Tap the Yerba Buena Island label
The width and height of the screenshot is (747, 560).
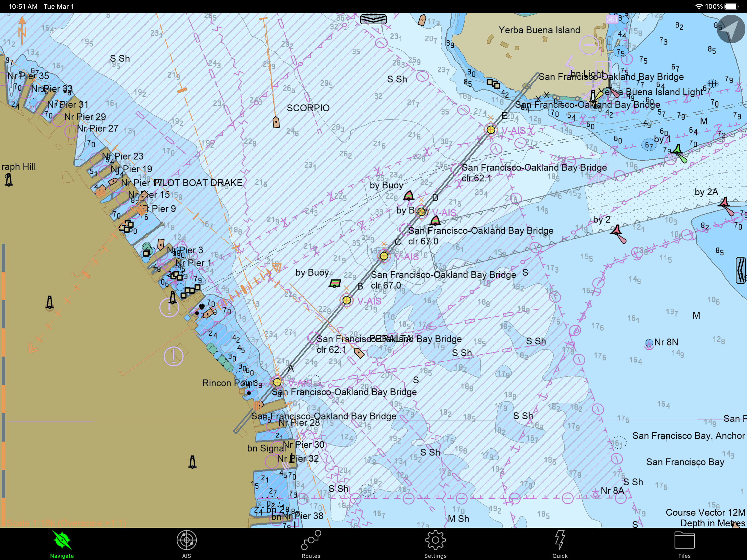[539, 30]
